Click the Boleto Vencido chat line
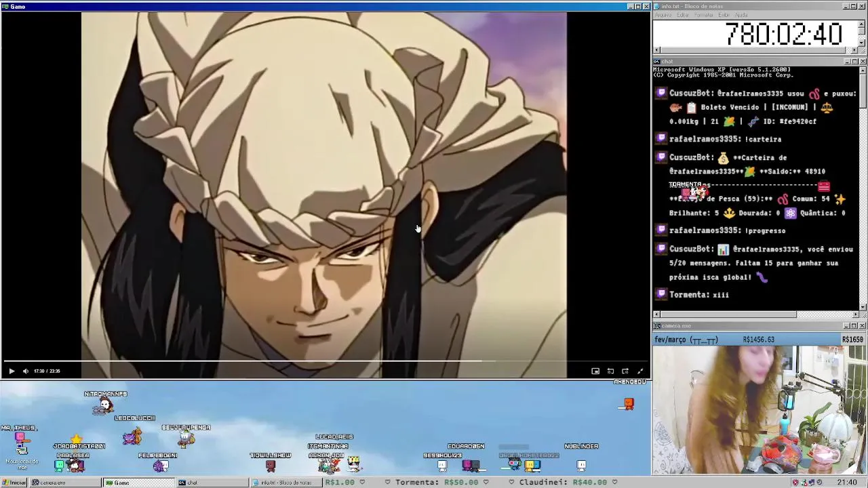This screenshot has height=488, width=868. 754,107
